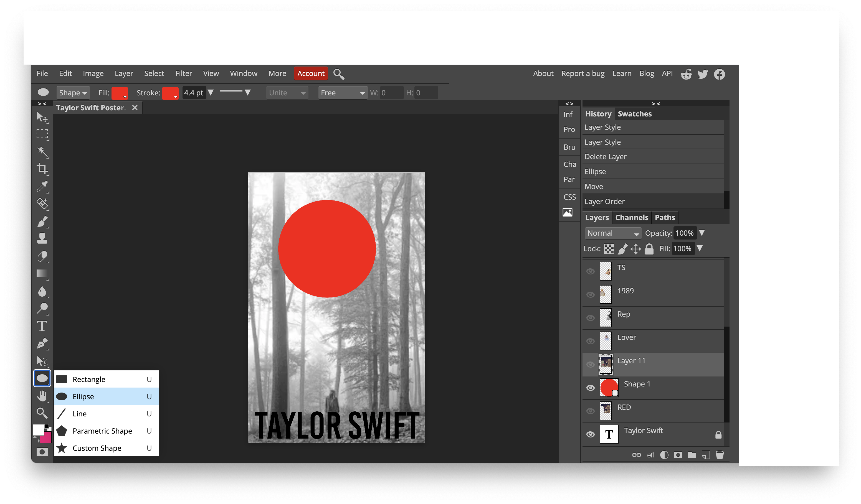Select the Spot Healing Brush tool
The width and height of the screenshot is (861, 504).
click(42, 204)
